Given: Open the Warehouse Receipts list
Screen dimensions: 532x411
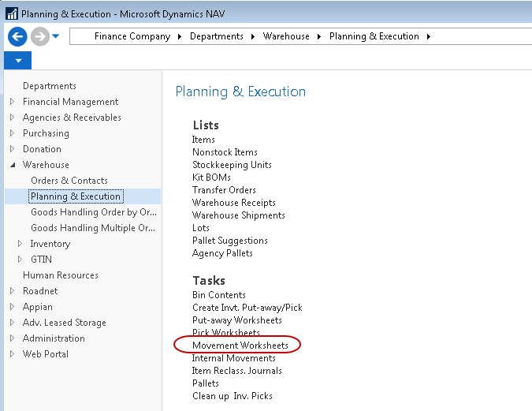Looking at the screenshot, I should pos(233,203).
